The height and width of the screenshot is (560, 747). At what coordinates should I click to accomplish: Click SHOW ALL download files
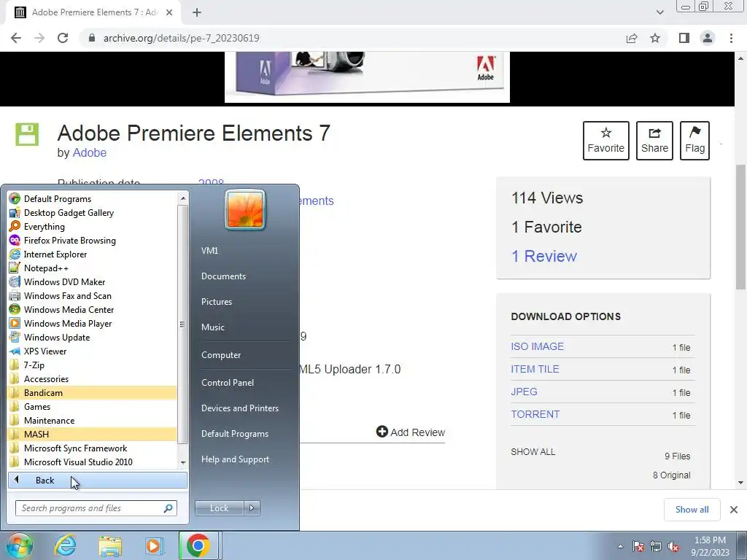pyautogui.click(x=533, y=452)
